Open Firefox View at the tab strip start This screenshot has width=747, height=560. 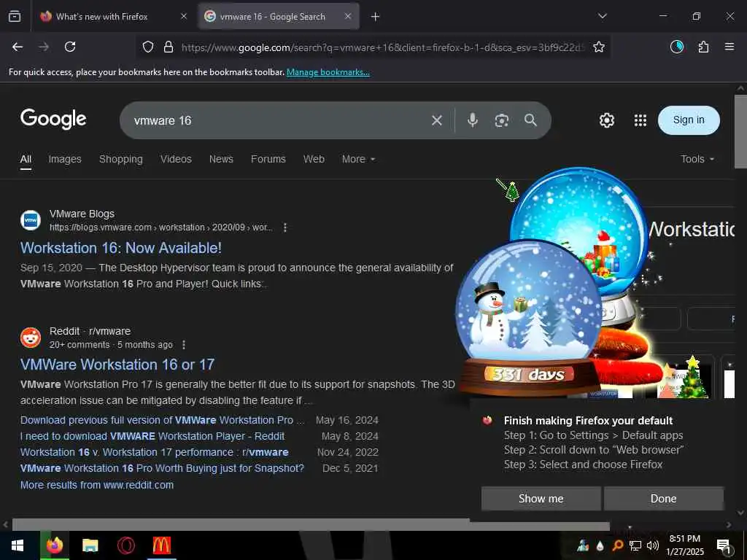click(15, 16)
